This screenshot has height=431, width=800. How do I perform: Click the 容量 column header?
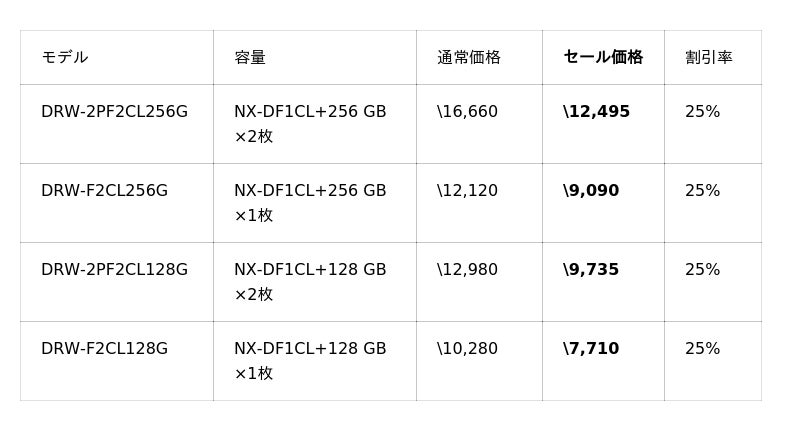(250, 58)
